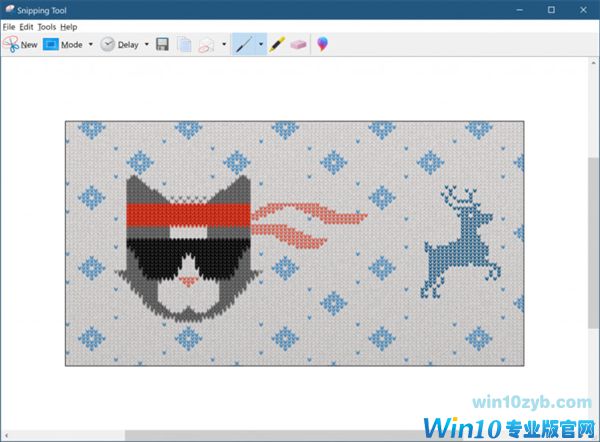Copy the snip to clipboard

184,44
